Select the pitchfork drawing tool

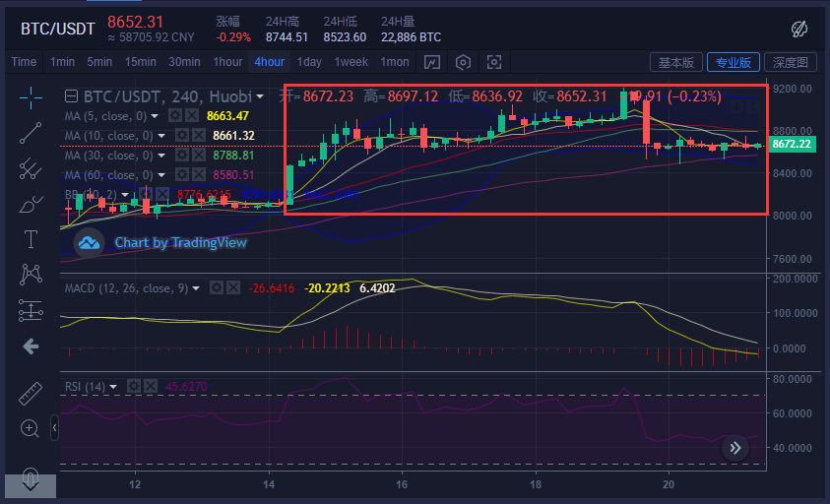click(31, 168)
